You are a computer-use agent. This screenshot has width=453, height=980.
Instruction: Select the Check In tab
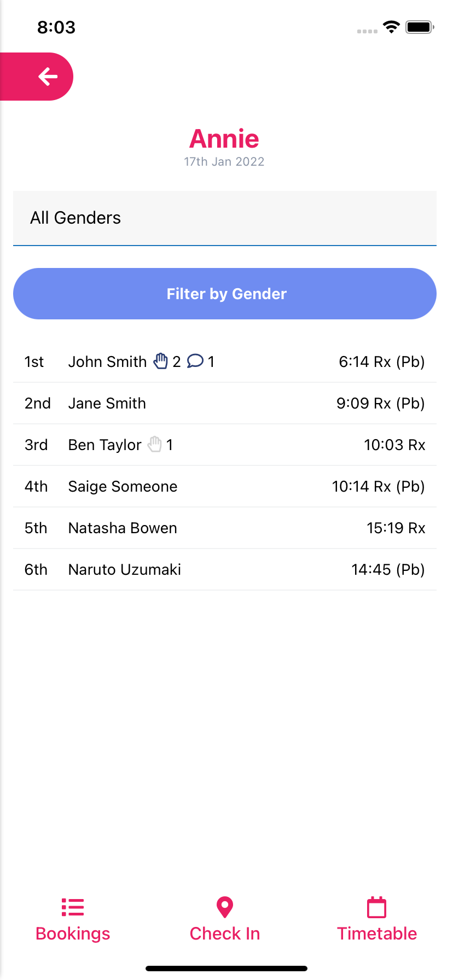point(224,934)
